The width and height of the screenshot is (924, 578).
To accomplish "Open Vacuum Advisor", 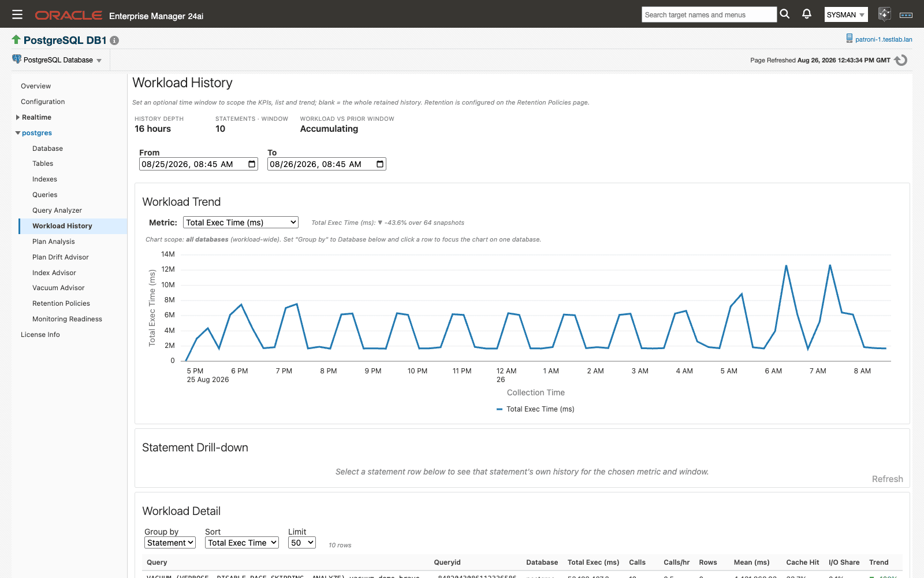I will pyautogui.click(x=58, y=288).
